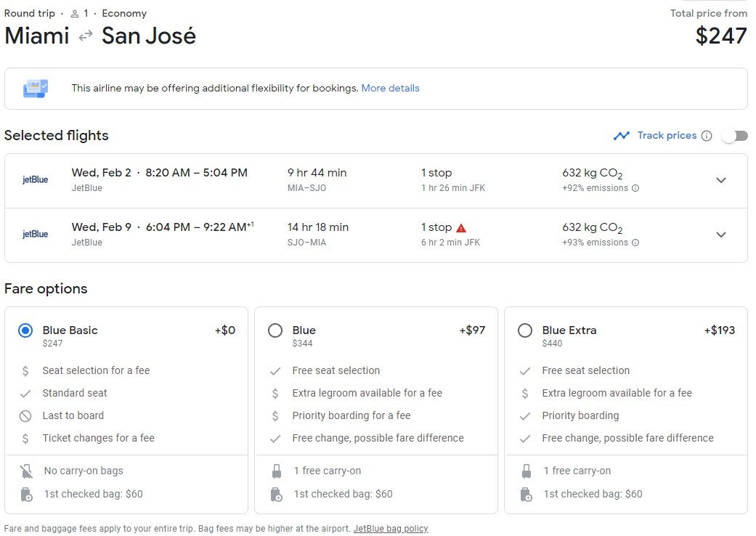Click the Blue Basic 1st checked bag: $60 text
This screenshot has height=536, width=756.
coord(94,494)
